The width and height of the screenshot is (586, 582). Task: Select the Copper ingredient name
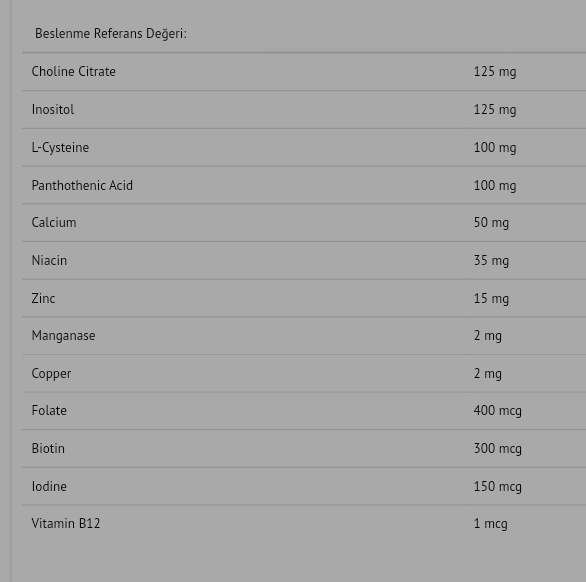tap(51, 373)
